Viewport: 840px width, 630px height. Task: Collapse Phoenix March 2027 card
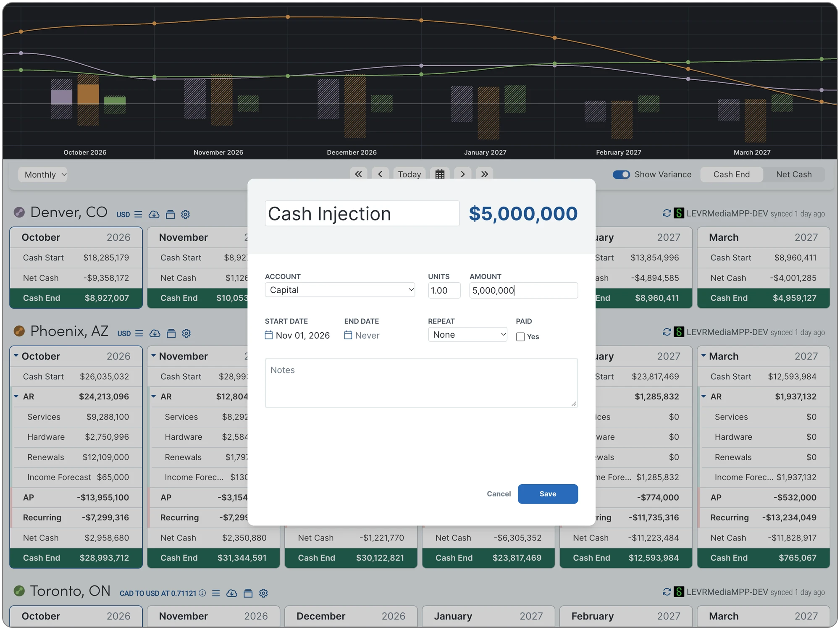703,356
